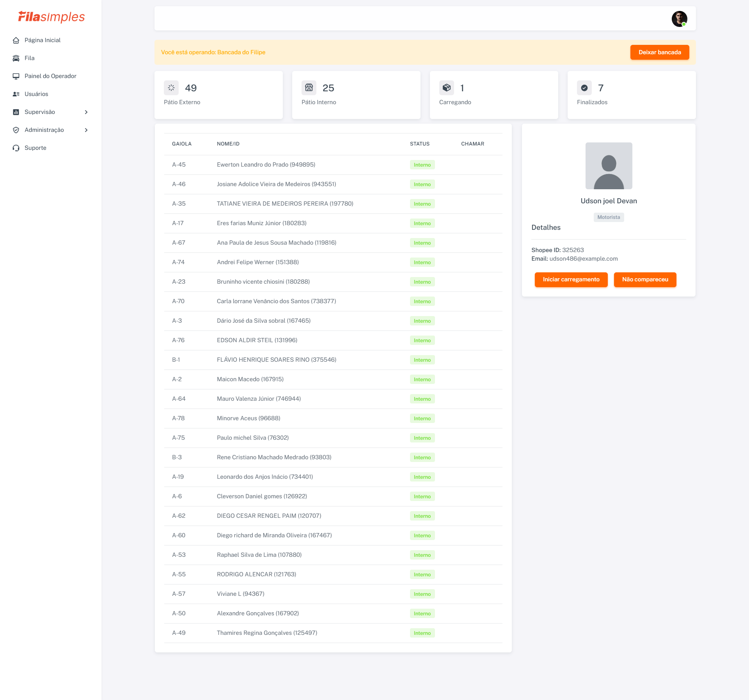Screen dimensions: 749x700
Task: Expand the Supervisão submenu chevron
Action: tap(86, 112)
